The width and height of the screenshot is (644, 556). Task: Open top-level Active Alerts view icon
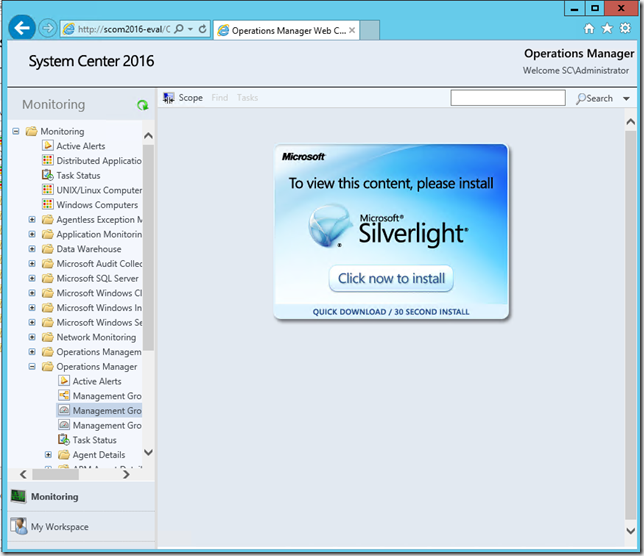(48, 146)
